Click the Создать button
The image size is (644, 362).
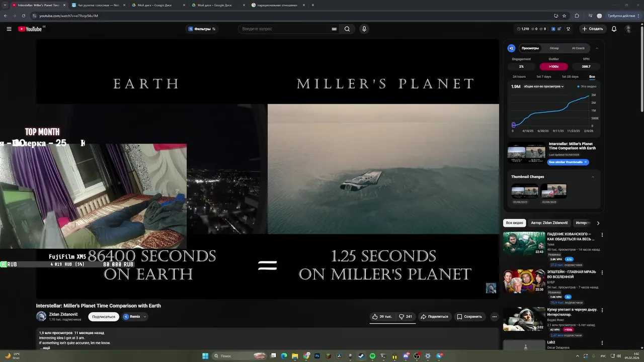pyautogui.click(x=593, y=29)
